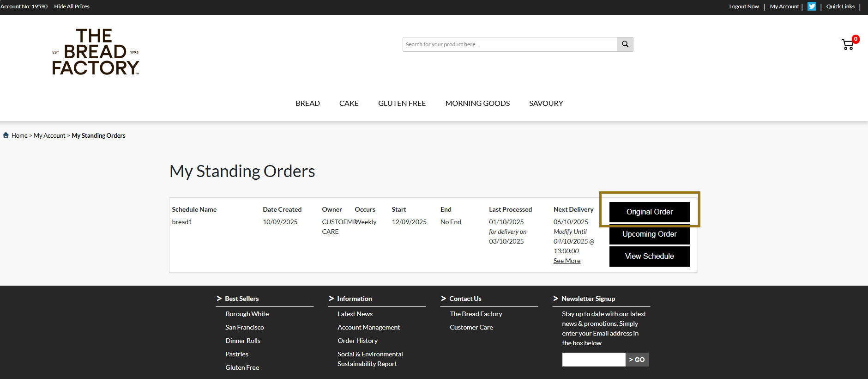Screen dimensions: 868x379
Task: Click the Date Created column header
Action: point(282,209)
